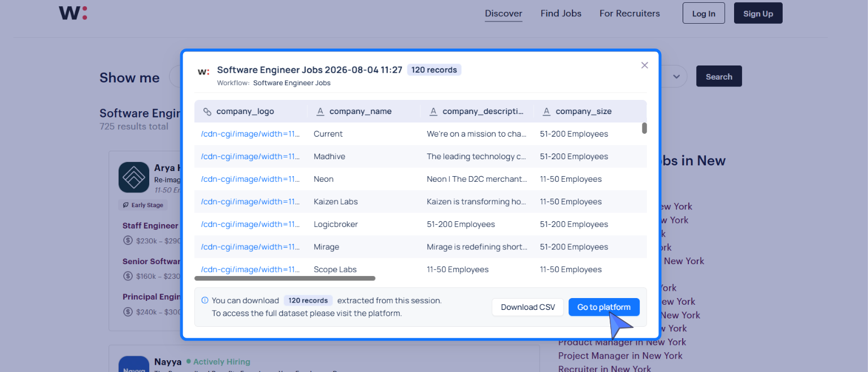Click the Log In button
The height and width of the screenshot is (372, 868).
(x=704, y=14)
